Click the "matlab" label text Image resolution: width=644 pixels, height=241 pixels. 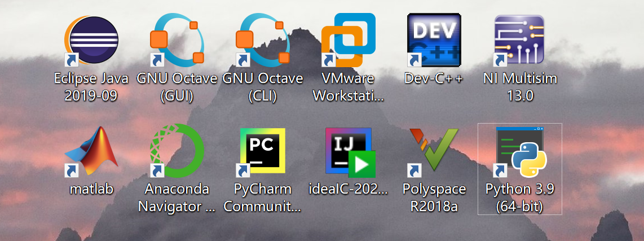(91, 189)
